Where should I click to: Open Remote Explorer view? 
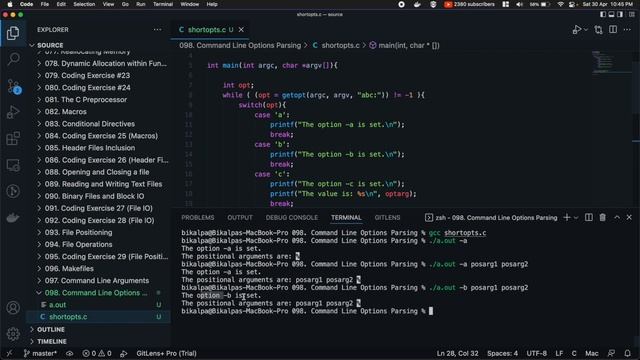[x=13, y=165]
